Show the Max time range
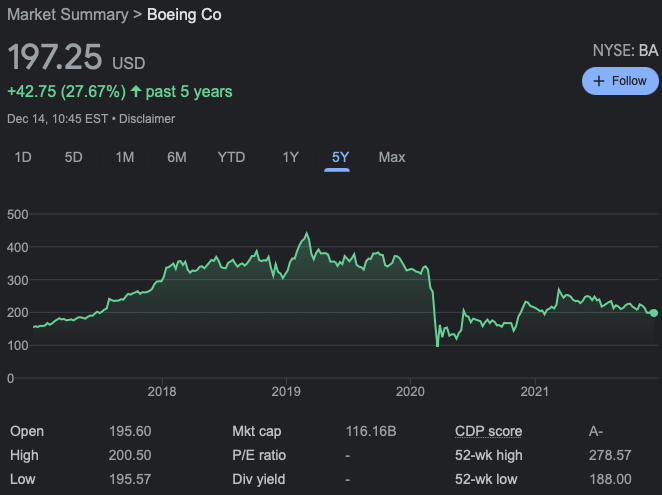662x495 pixels. 392,157
